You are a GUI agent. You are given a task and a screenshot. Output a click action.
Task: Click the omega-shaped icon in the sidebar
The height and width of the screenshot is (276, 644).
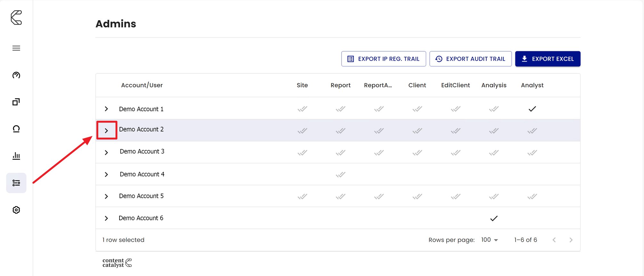coord(16,129)
